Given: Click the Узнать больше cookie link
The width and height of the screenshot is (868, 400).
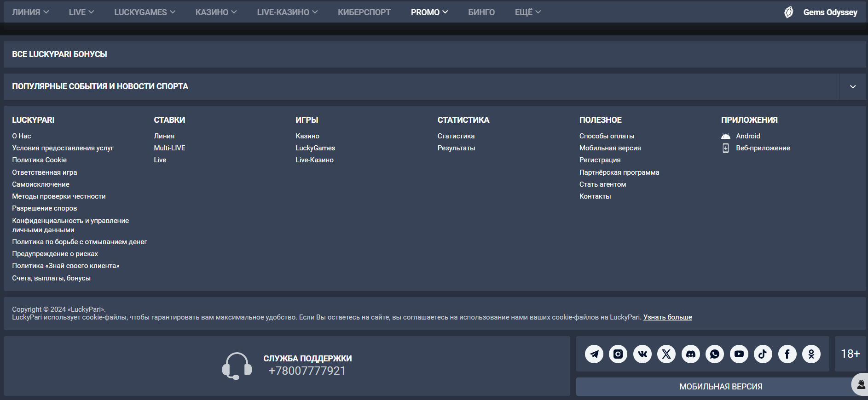Looking at the screenshot, I should click(667, 317).
